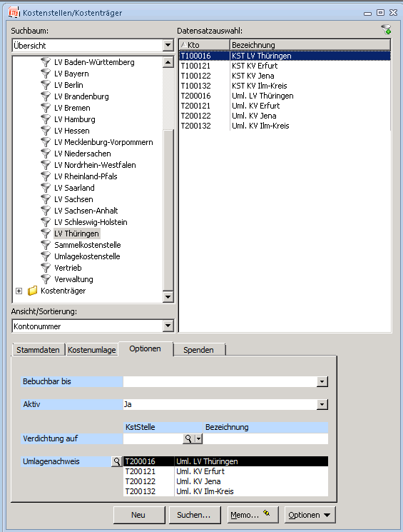Image resolution: width=403 pixels, height=532 pixels.
Task: Open the Bebuchbar bis dropdown arrow
Action: pyautogui.click(x=322, y=382)
